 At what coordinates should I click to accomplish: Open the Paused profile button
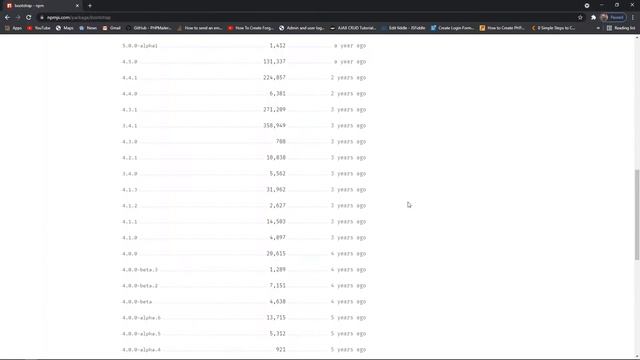[613, 18]
